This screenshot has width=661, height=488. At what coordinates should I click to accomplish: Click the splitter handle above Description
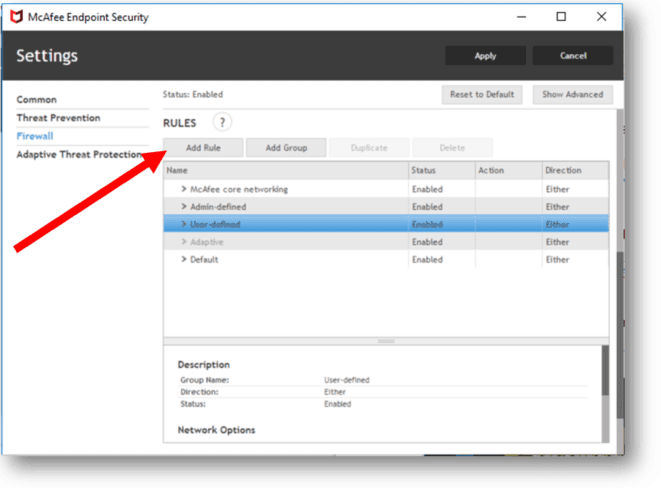386,341
